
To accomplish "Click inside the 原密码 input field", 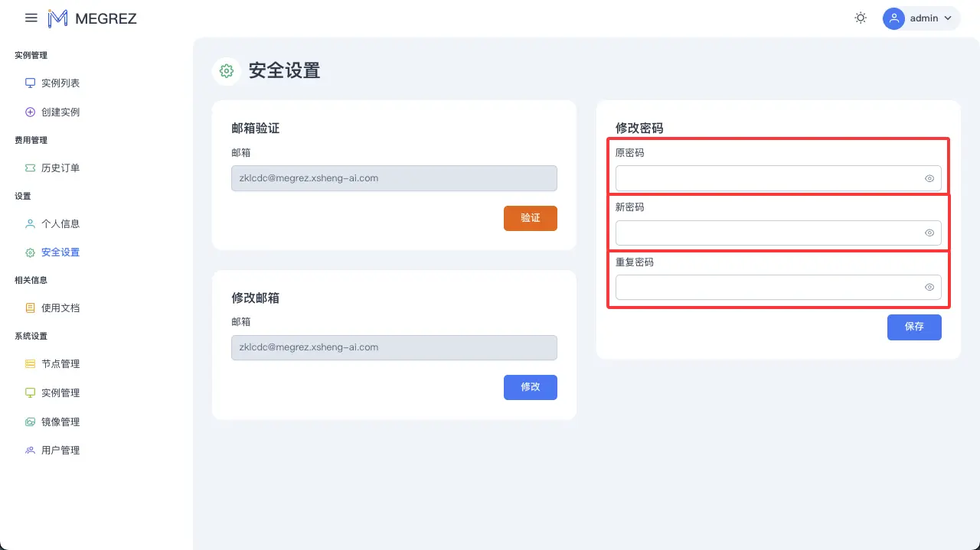I will (x=766, y=178).
